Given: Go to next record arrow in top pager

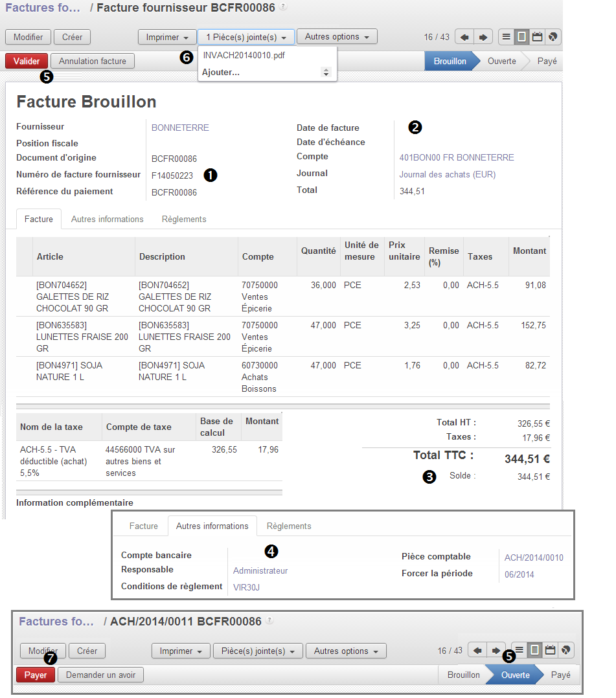Looking at the screenshot, I should (483, 37).
